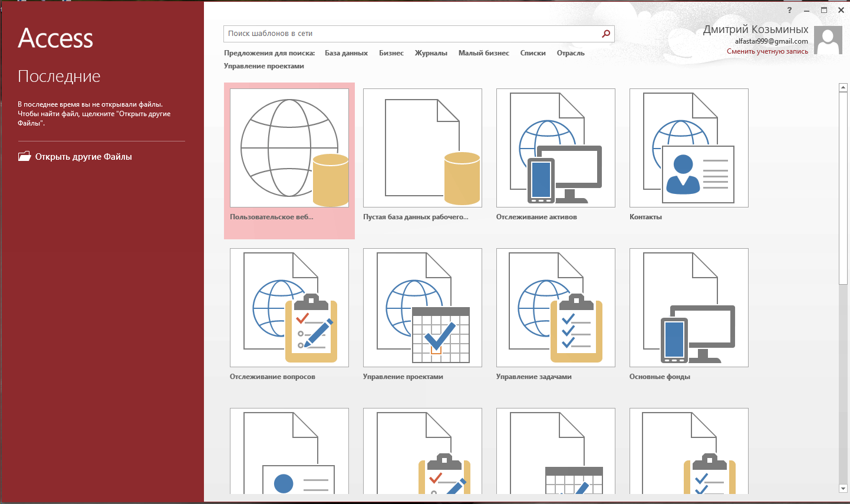
Task: Click the Пустая база данных рабочего... label
Action: pos(416,217)
